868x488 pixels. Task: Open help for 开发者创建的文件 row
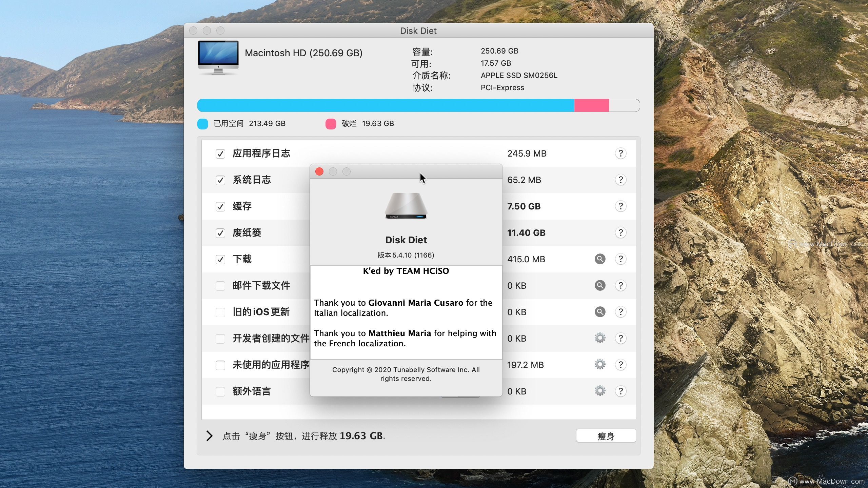(x=620, y=339)
